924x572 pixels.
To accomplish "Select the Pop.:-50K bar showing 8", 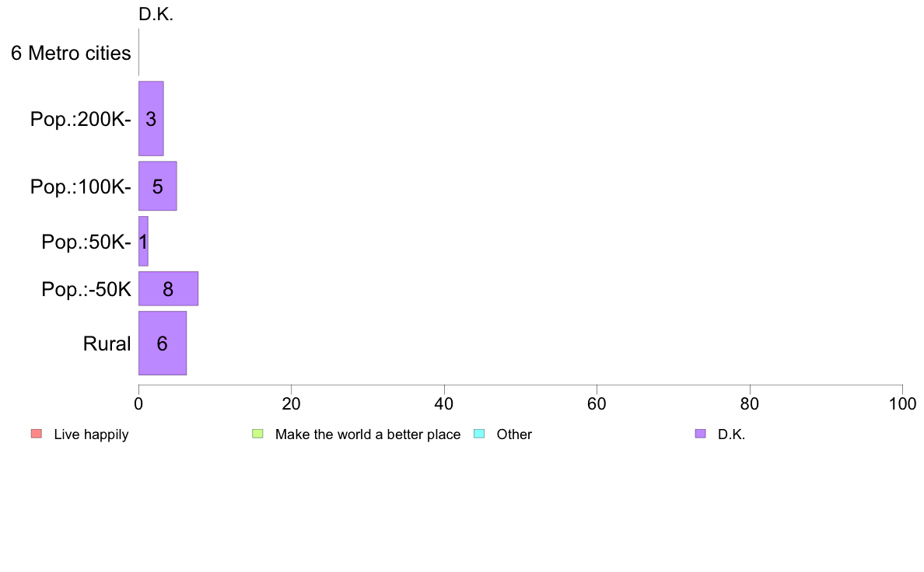I will 168,288.
